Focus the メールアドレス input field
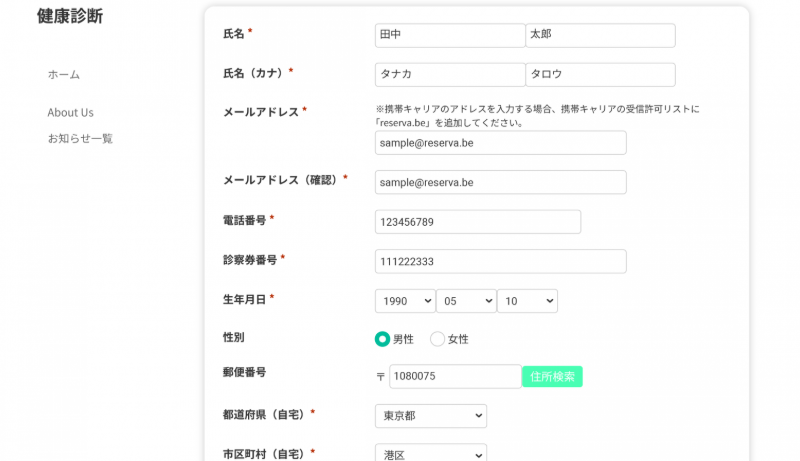Image resolution: width=800 pixels, height=461 pixels. (500, 143)
